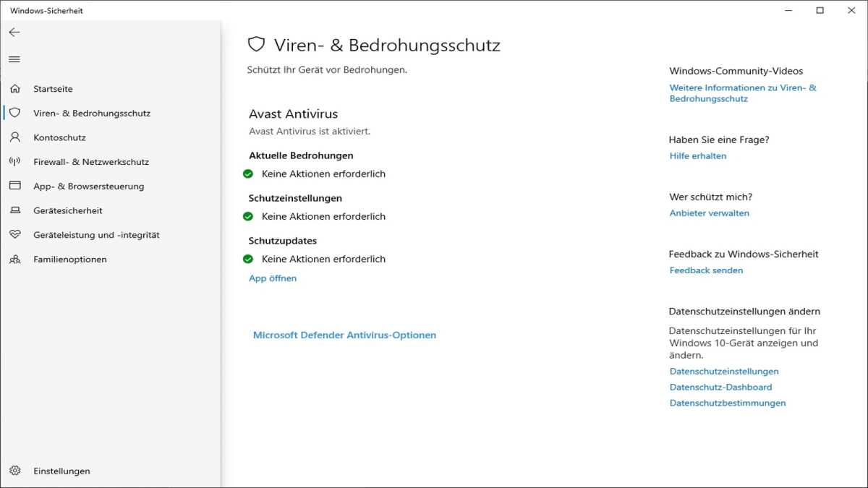This screenshot has height=488, width=868.
Task: Open Microsoft Defender Antivirus-Optionen
Action: 344,335
